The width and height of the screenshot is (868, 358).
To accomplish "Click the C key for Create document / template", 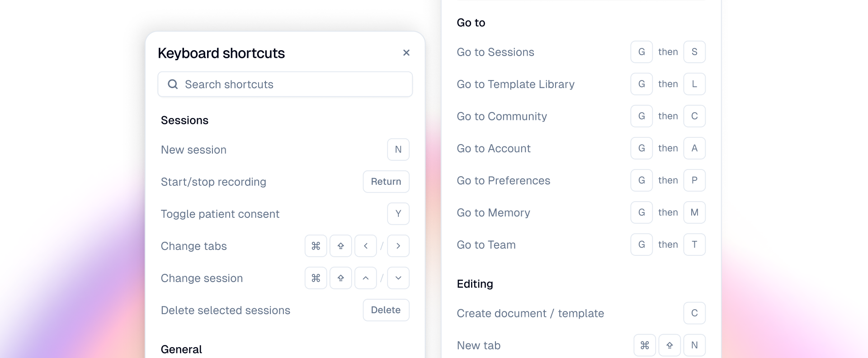I will point(695,313).
